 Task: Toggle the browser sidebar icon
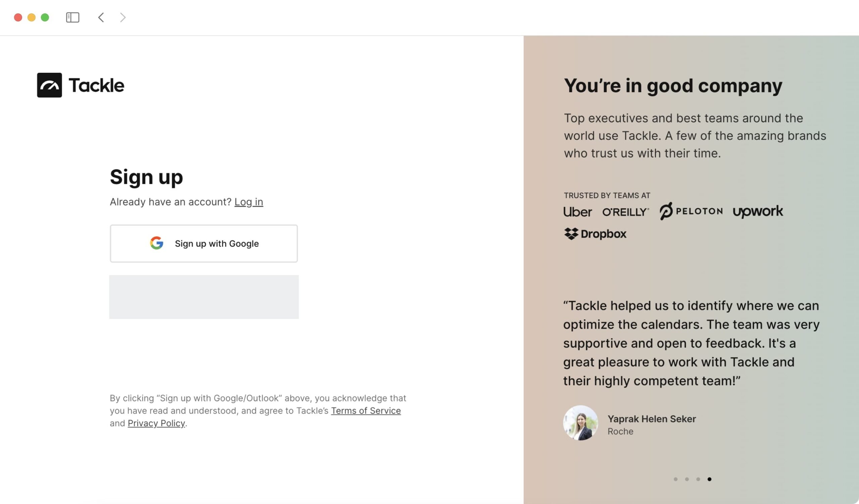[72, 17]
